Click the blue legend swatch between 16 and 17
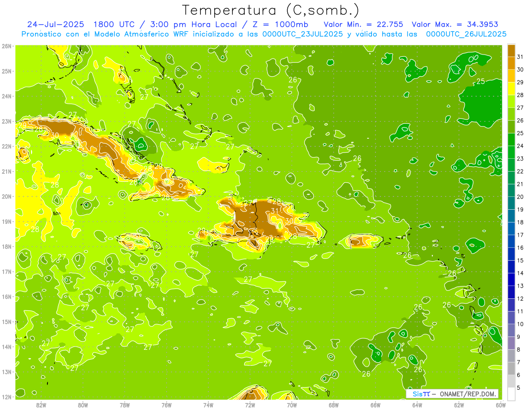 pos(511,241)
